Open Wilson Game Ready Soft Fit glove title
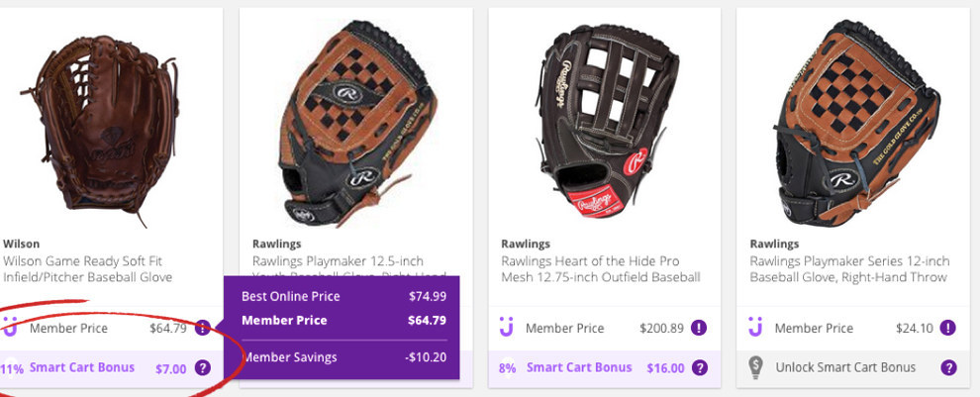 87,269
